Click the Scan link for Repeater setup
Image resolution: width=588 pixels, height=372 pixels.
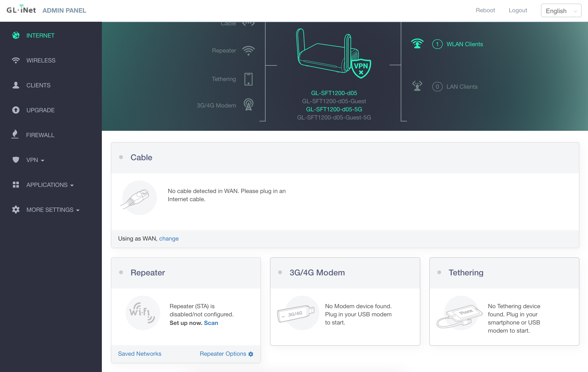pyautogui.click(x=211, y=323)
